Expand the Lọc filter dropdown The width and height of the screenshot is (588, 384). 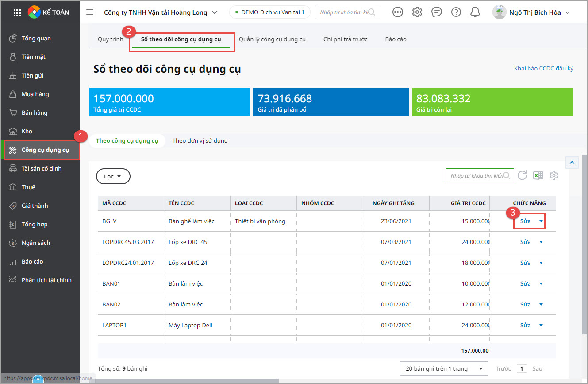click(x=113, y=176)
